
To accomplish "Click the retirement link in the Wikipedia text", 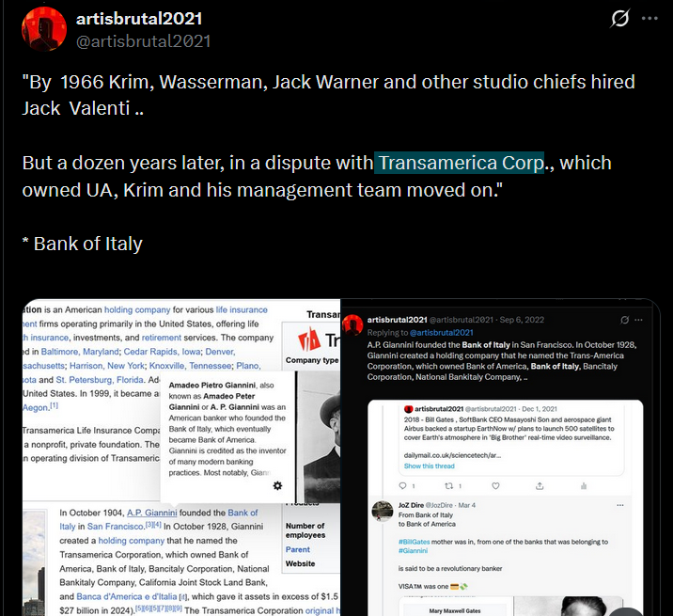I will click(162, 338).
